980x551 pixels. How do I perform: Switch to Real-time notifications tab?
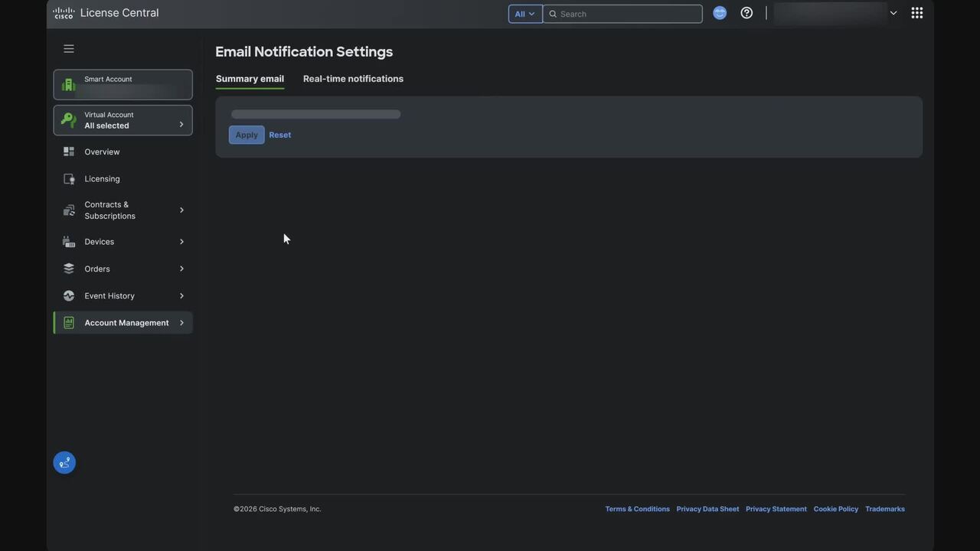click(353, 79)
